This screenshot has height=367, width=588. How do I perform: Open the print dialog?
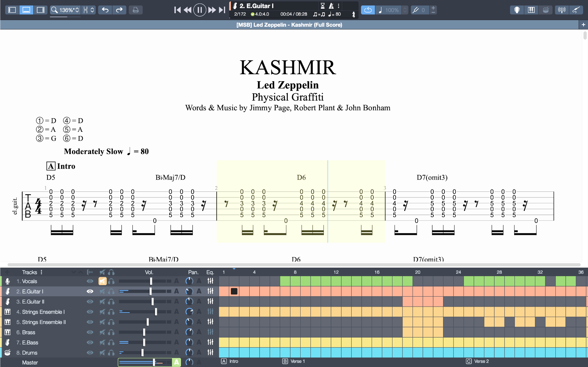pos(136,10)
